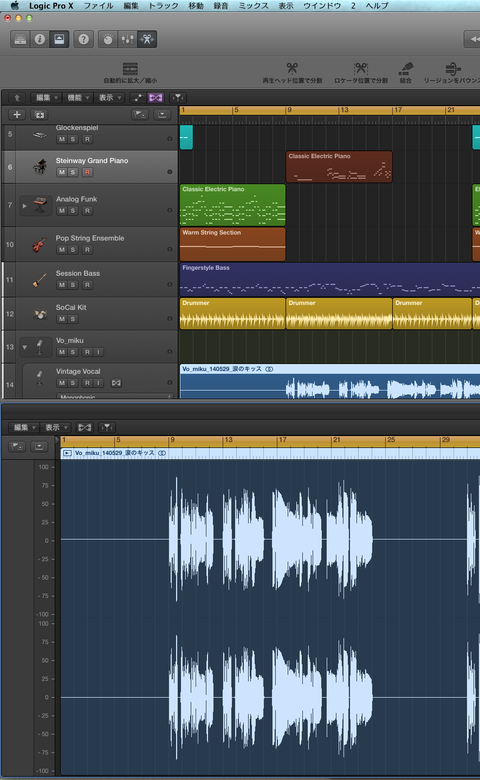Toggle record enable on Steinway Grand Piano

pos(87,172)
